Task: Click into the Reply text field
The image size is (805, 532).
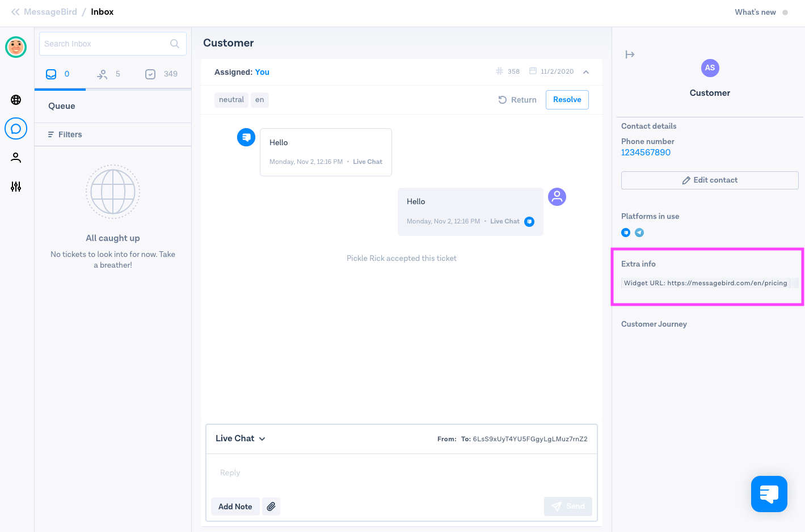Action: tap(401, 472)
